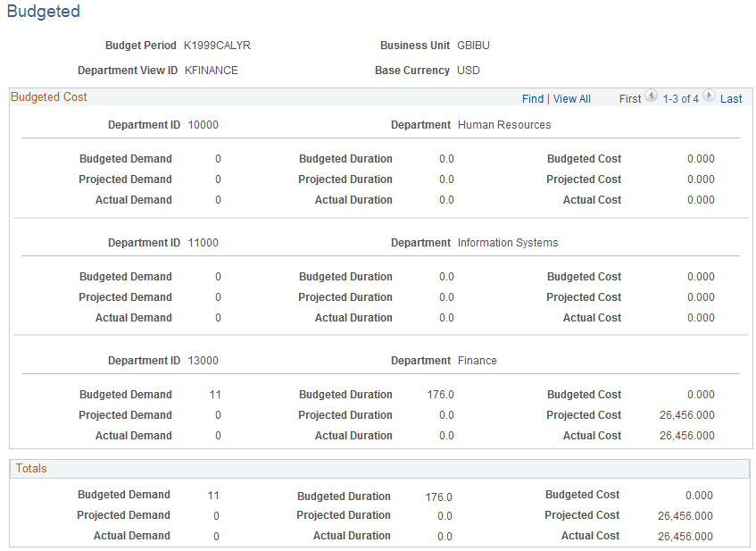Click View All to show all departments
The image size is (756, 551).
[571, 98]
